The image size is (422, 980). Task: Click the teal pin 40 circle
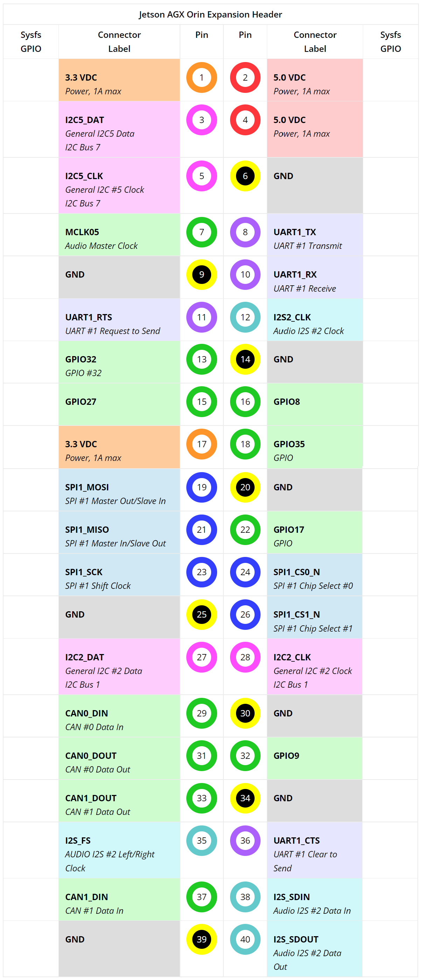(245, 939)
